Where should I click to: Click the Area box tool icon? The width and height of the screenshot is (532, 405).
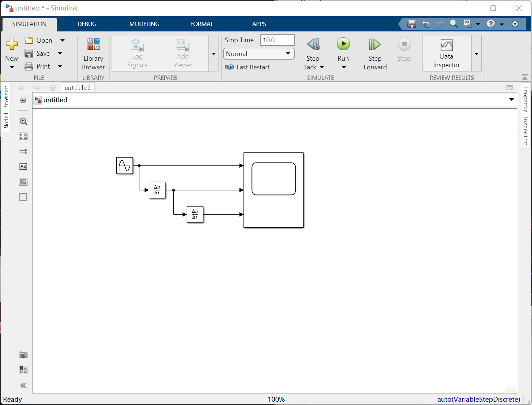[x=23, y=197]
